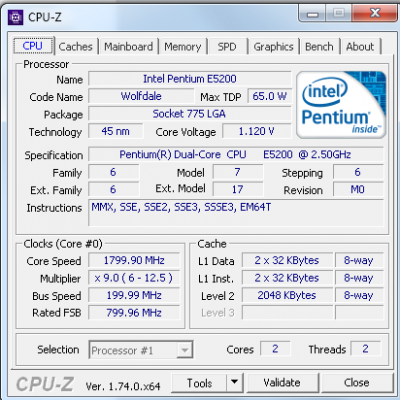The image size is (400, 400).
Task: Click the Rated FSB value 799.96 MHz
Action: [134, 313]
